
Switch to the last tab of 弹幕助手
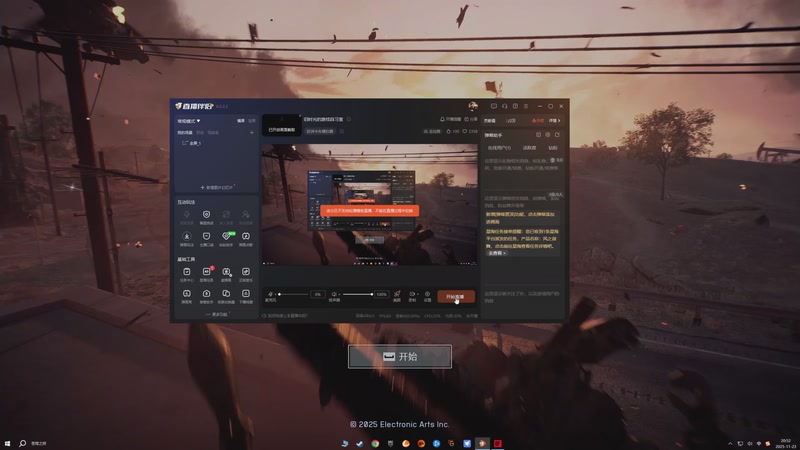click(x=553, y=147)
